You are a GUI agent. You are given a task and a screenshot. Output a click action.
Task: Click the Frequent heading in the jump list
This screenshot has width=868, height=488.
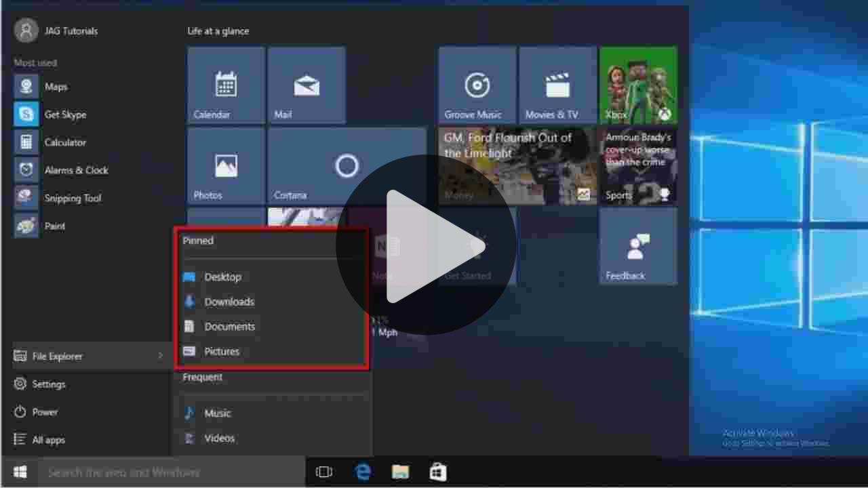pos(202,377)
